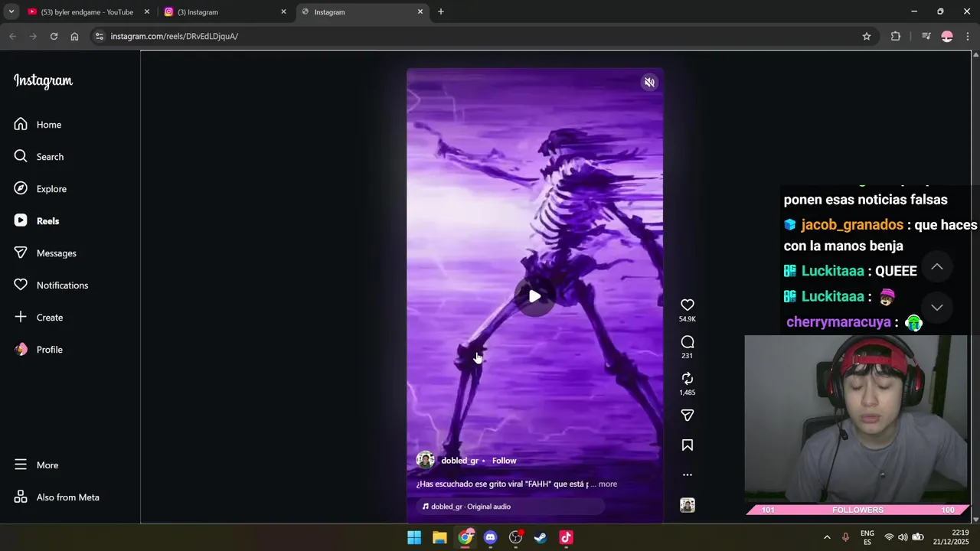The image size is (980, 551).
Task: Click the dobled_gr username
Action: (x=459, y=461)
